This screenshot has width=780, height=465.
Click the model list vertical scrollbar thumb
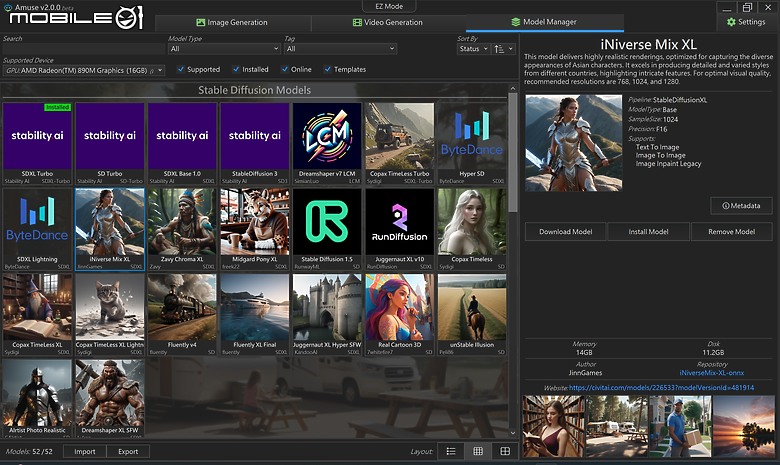[x=513, y=152]
